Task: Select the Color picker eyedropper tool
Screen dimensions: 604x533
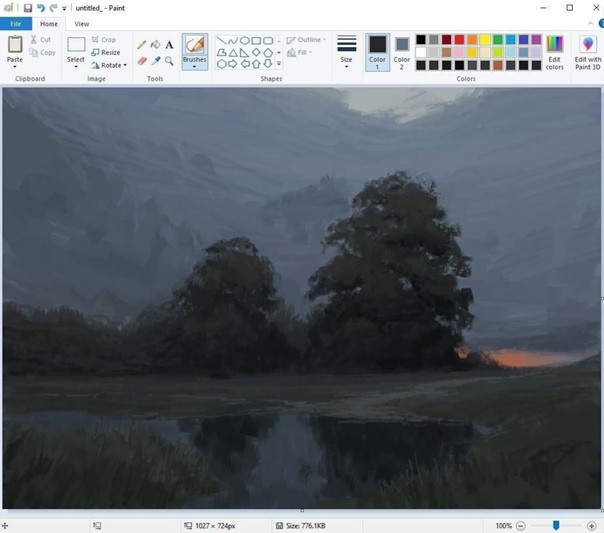Action: [156, 61]
